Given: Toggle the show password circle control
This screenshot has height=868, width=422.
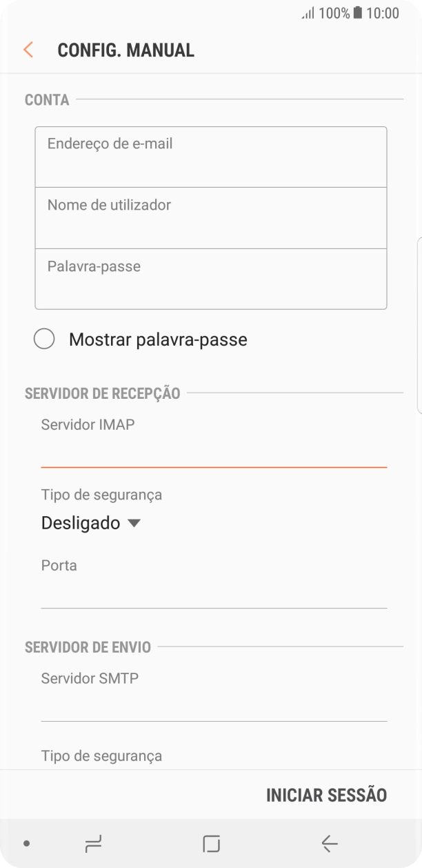Looking at the screenshot, I should coord(45,339).
